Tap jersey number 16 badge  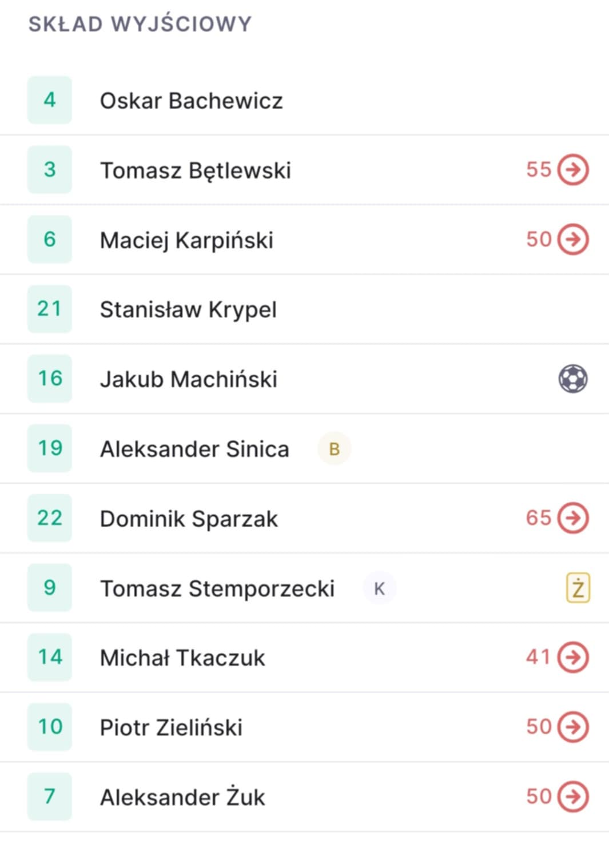[x=50, y=379]
